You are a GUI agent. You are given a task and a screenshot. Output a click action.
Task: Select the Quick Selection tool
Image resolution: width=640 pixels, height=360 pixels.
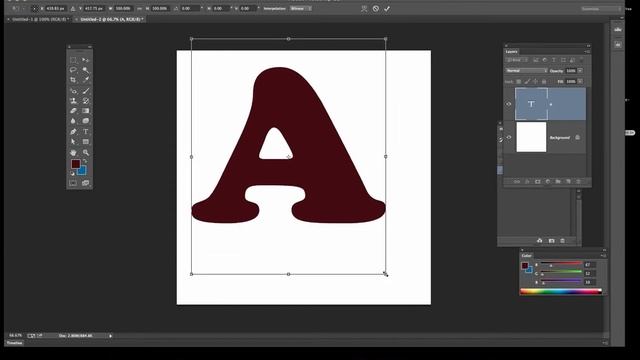(86, 70)
